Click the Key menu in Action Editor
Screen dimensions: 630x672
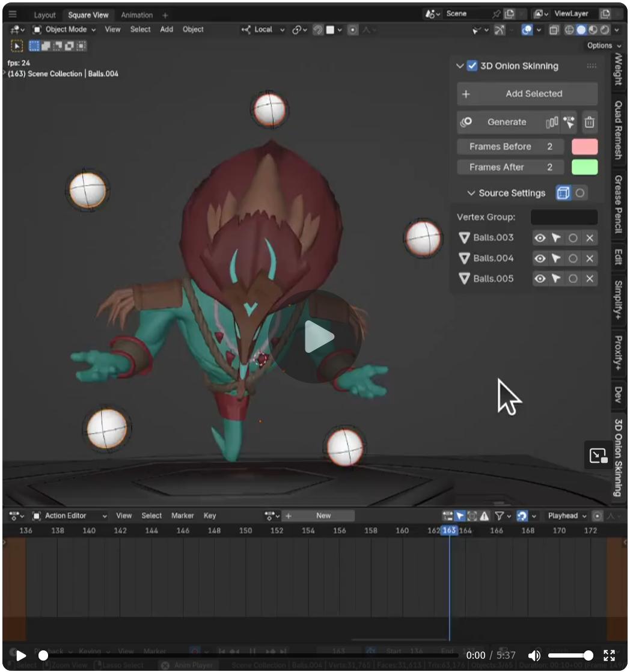210,516
